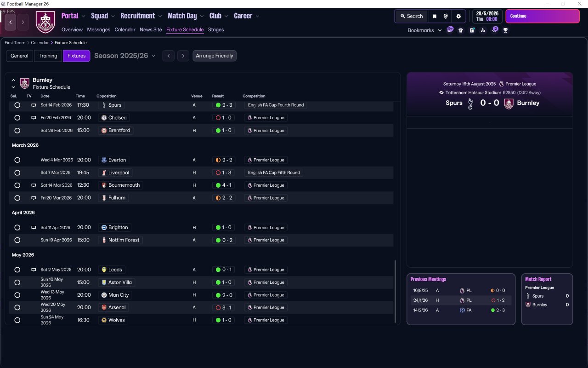Go to the previous season with the left arrow

pos(169,56)
